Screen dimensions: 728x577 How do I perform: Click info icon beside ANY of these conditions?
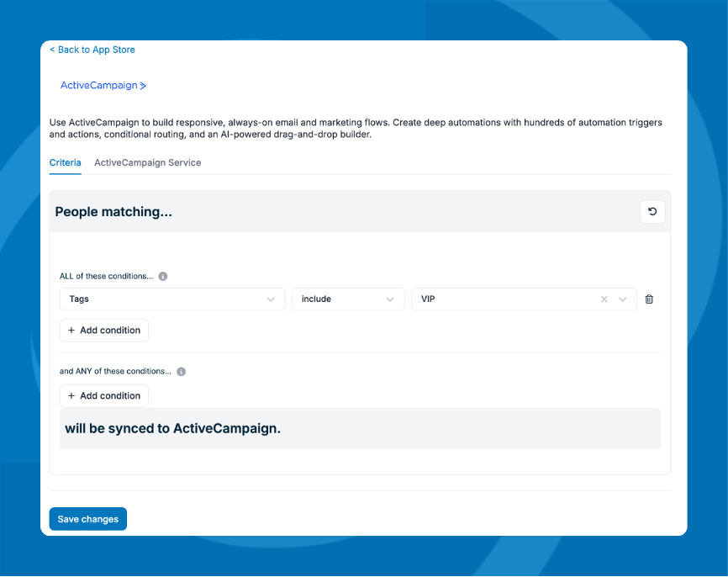click(x=181, y=371)
